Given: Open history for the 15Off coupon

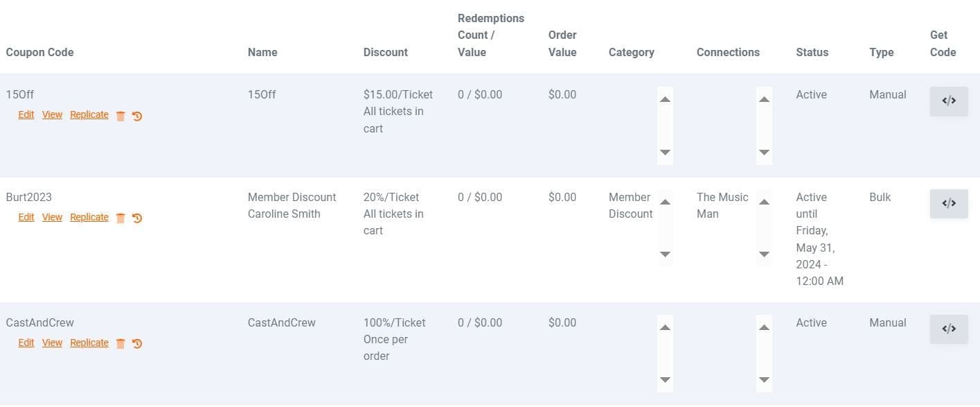Looking at the screenshot, I should tap(137, 116).
